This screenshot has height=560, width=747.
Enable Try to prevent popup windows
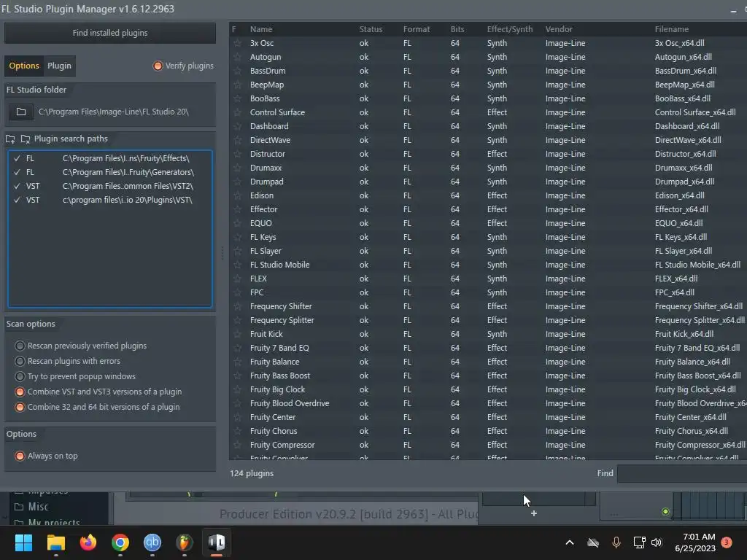click(20, 376)
